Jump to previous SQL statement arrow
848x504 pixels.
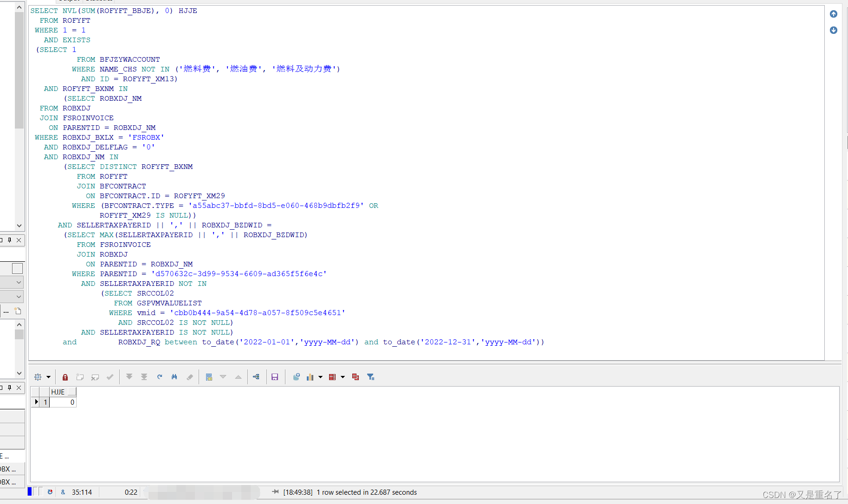tap(834, 14)
